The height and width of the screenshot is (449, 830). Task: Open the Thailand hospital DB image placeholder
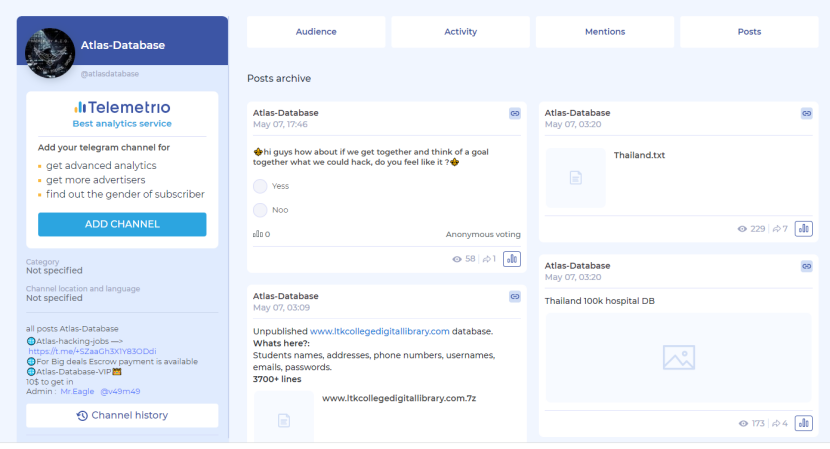click(x=679, y=358)
